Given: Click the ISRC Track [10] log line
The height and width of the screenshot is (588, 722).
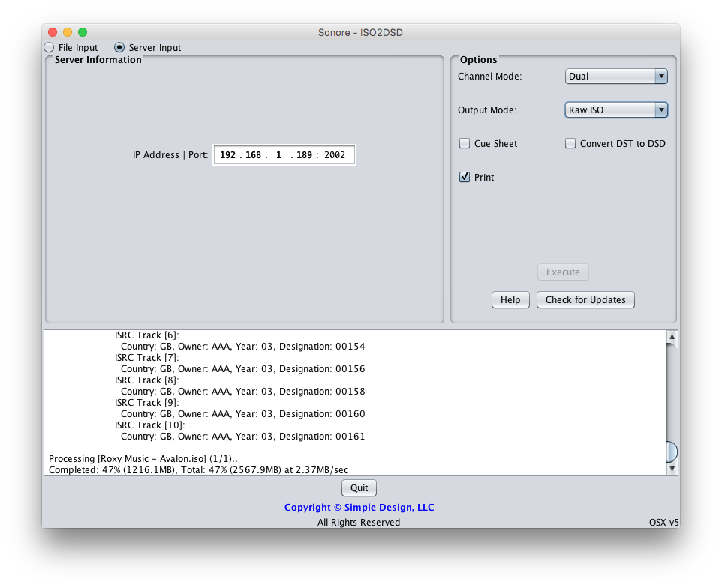Looking at the screenshot, I should (149, 425).
